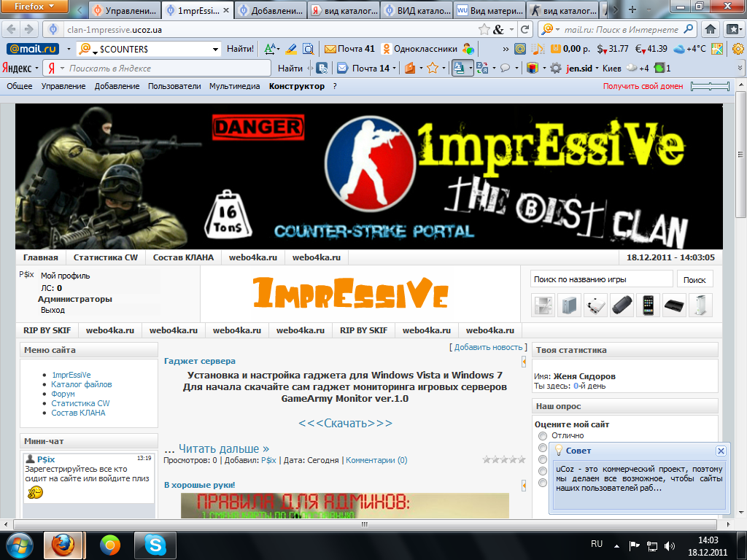Click Получить свой домен link

point(643,86)
